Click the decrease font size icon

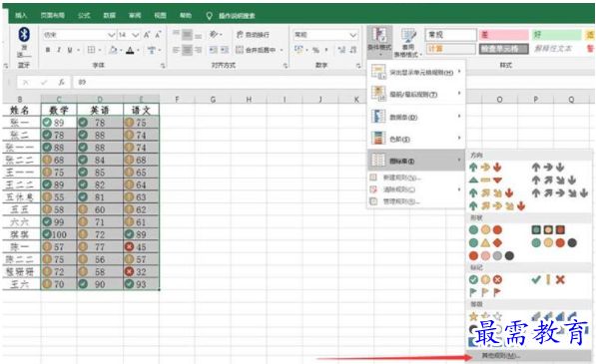(158, 35)
